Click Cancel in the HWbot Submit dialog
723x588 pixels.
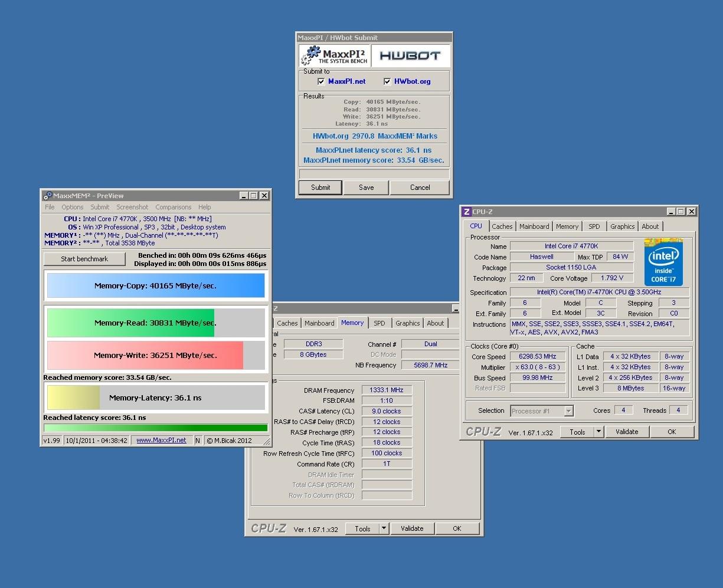(x=420, y=188)
